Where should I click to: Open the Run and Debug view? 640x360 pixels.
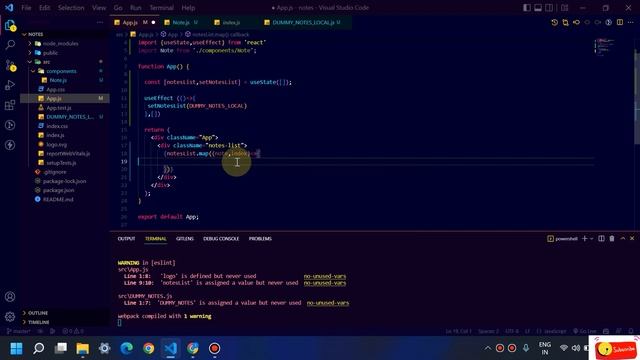point(10,85)
